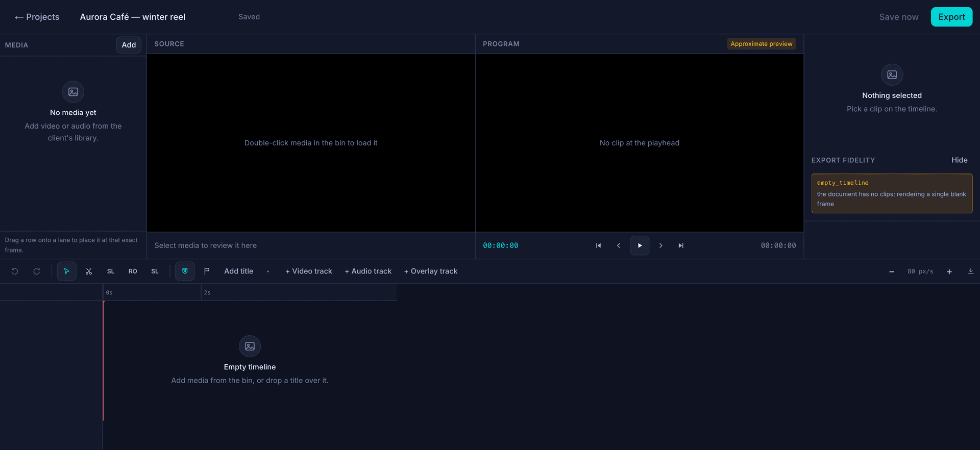Toggle timeline snapping magnet
Screen dimensions: 980x450
coord(185,271)
